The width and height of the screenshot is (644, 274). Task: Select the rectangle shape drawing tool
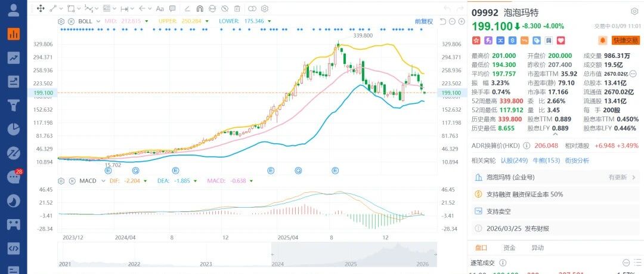[71, 8]
